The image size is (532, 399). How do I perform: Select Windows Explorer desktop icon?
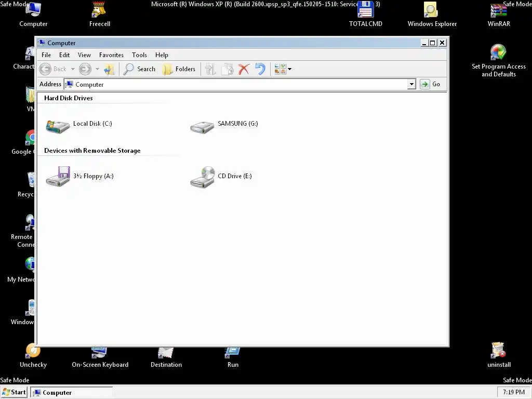[432, 14]
